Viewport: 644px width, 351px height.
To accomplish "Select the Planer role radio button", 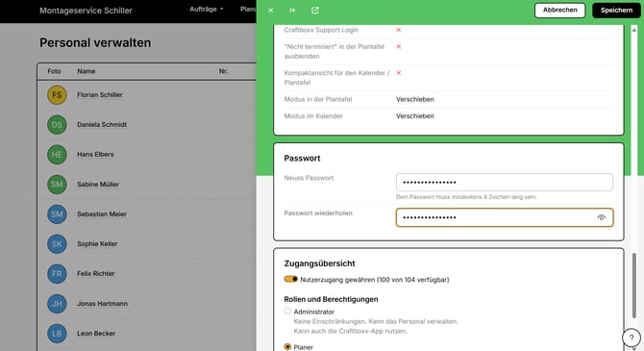I will coord(287,347).
